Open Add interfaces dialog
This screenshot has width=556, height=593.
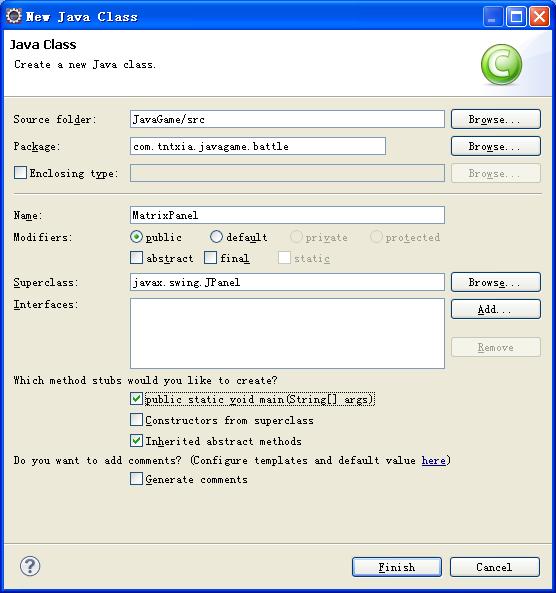(495, 309)
